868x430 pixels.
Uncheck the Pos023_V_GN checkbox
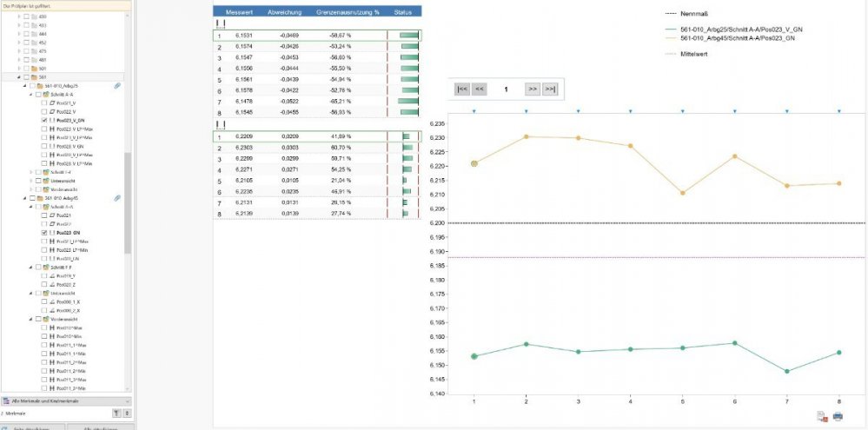coord(44,121)
